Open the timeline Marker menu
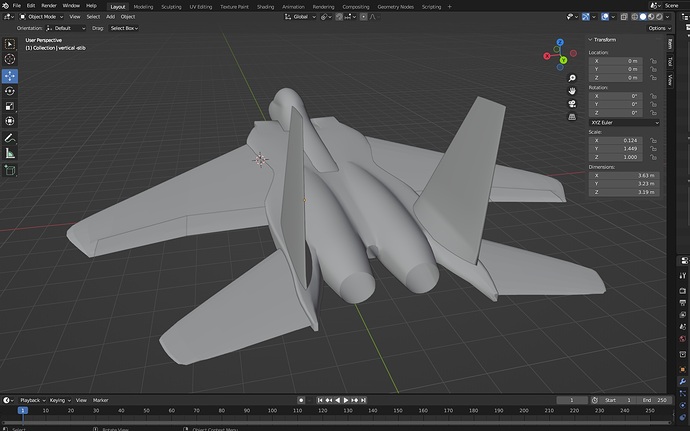The height and width of the screenshot is (431, 690). (x=100, y=400)
